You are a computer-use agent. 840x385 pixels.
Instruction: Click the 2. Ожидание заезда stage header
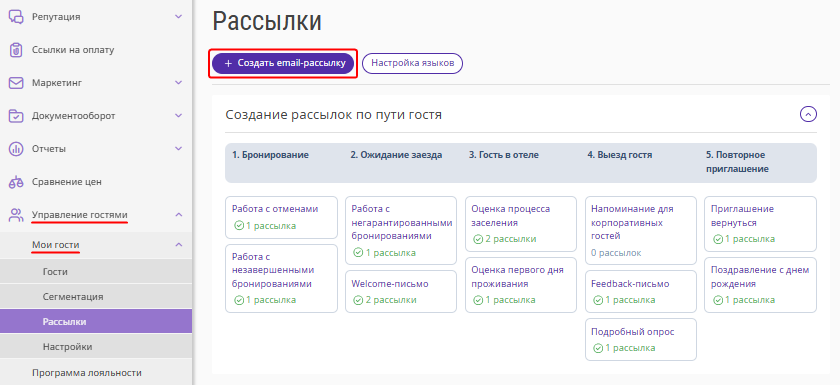(396, 155)
